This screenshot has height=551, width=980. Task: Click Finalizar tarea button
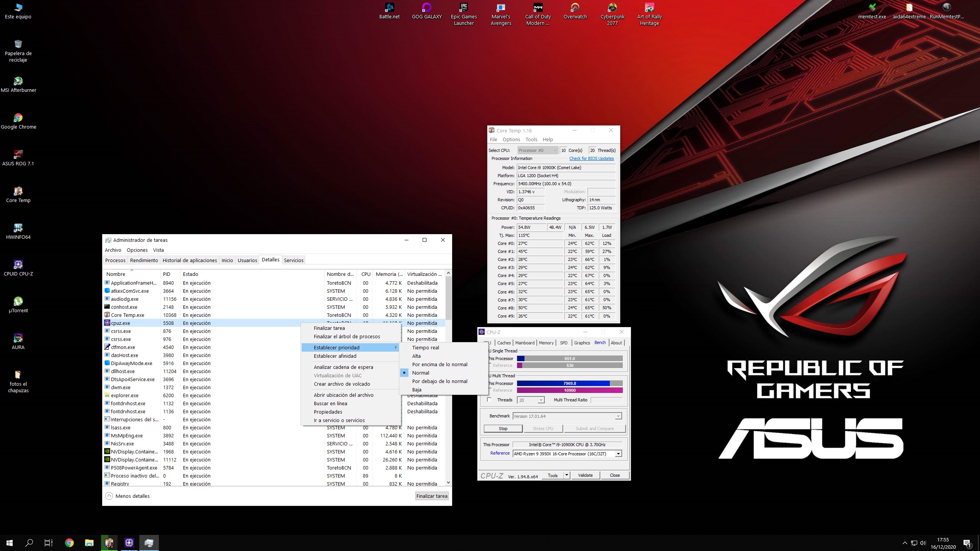432,496
